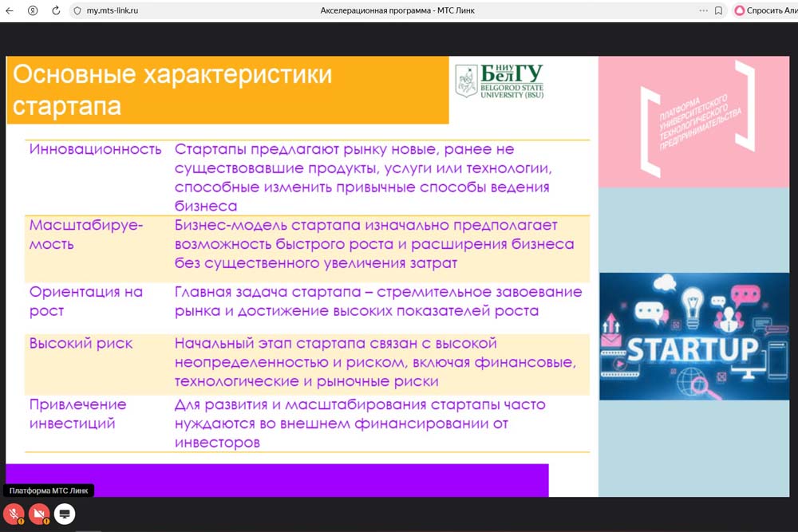Viewport: 798px width, 532px height.
Task: Open the Спросить Алису assistant
Action: [764, 11]
